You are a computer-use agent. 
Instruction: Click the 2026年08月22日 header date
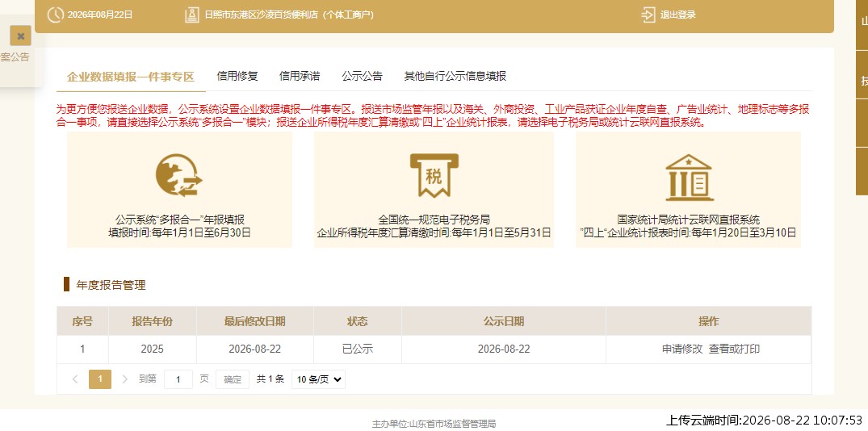100,15
